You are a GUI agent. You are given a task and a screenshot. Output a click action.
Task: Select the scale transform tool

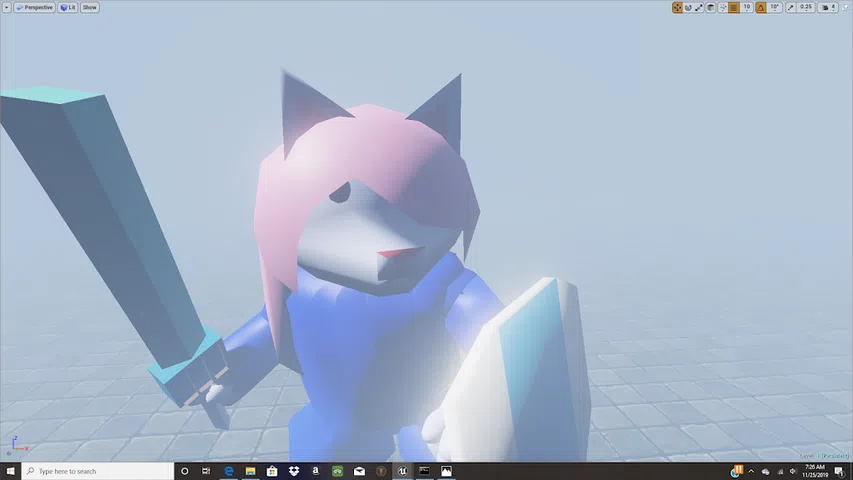tap(699, 8)
